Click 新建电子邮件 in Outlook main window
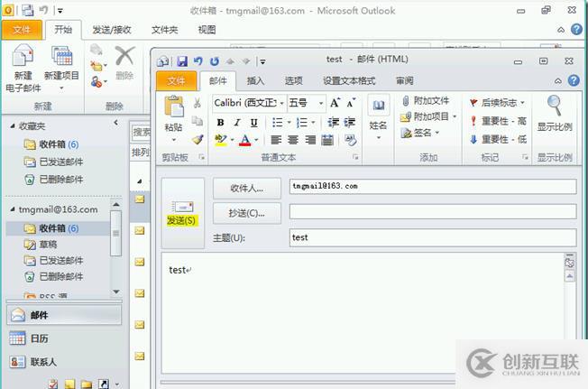588x389 pixels. 23,69
